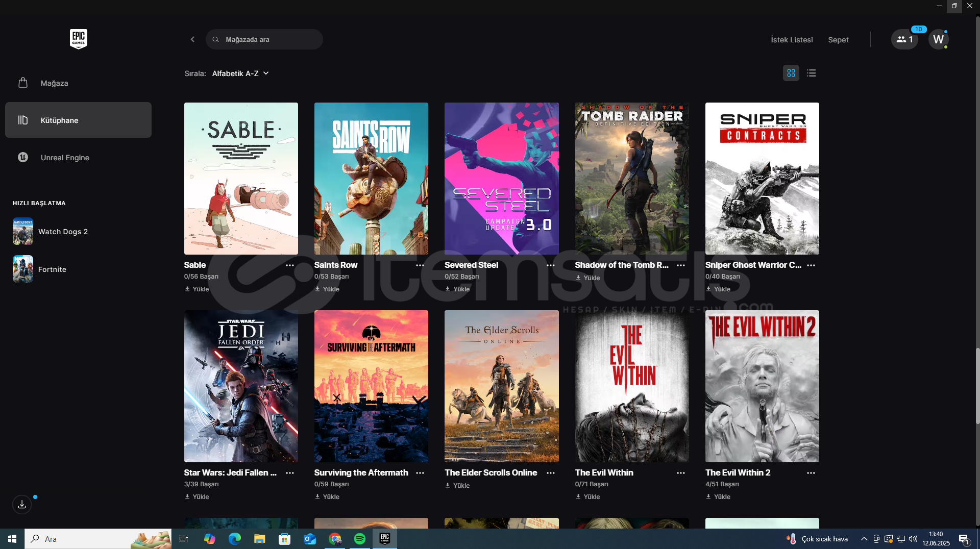Open the Windows notification center icon
Screen dimensions: 980x549
964,539
